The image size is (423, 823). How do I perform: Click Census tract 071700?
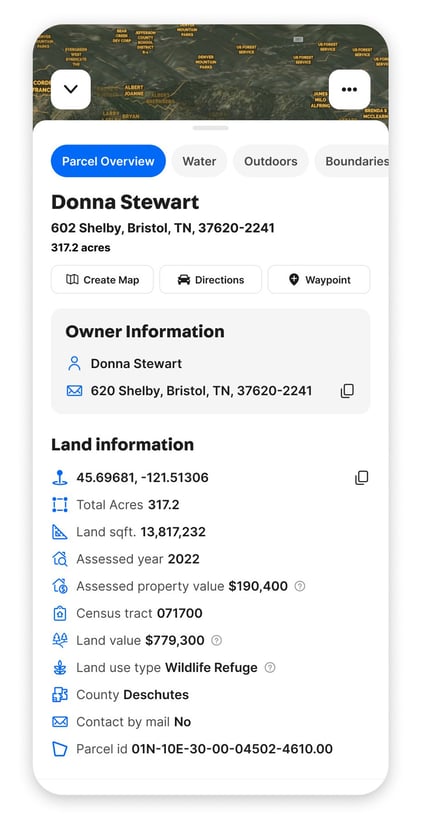point(179,614)
